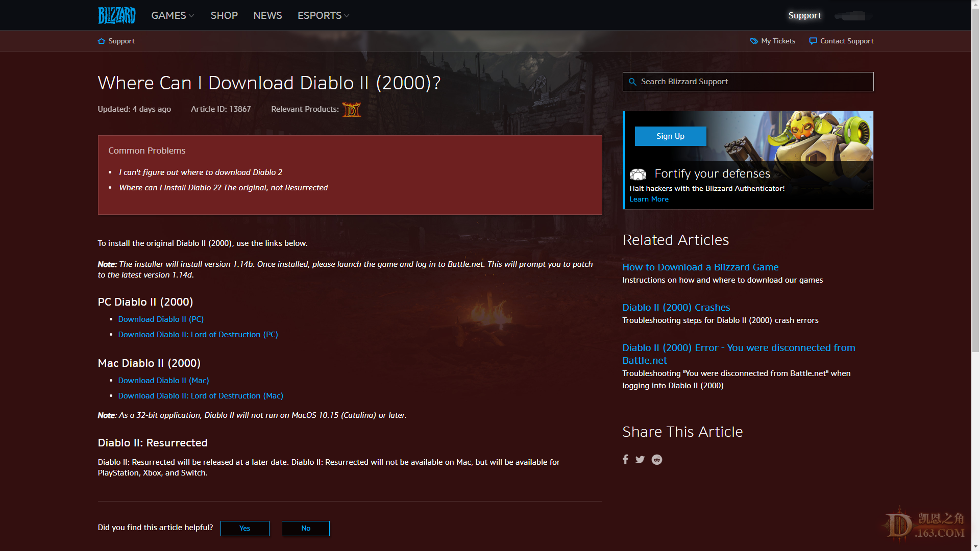This screenshot has height=551, width=980.
Task: Open My Tickets
Action: [773, 41]
